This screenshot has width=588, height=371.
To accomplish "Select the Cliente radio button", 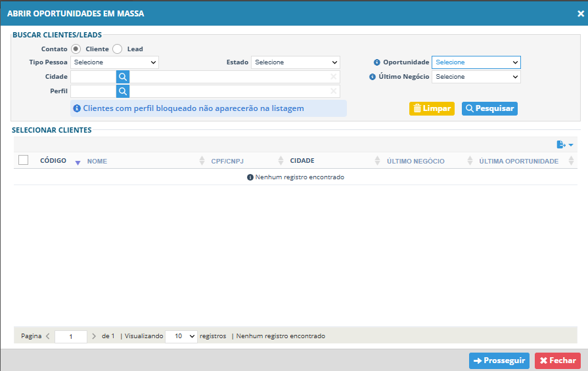I will pos(76,49).
